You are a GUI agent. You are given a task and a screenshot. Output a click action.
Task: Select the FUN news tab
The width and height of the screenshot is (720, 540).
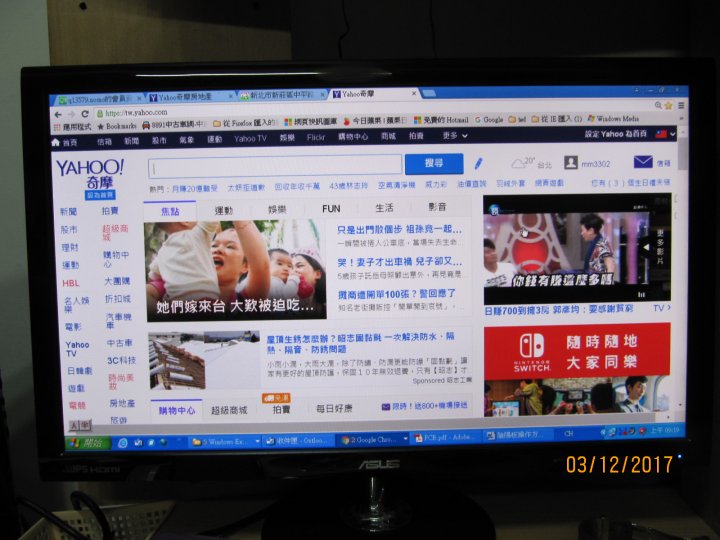(x=331, y=209)
